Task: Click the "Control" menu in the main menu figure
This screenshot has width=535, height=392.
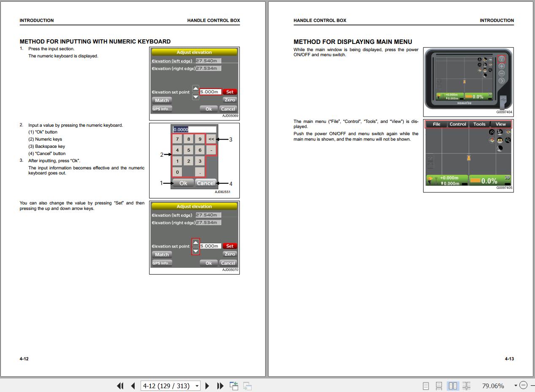Action: [458, 124]
